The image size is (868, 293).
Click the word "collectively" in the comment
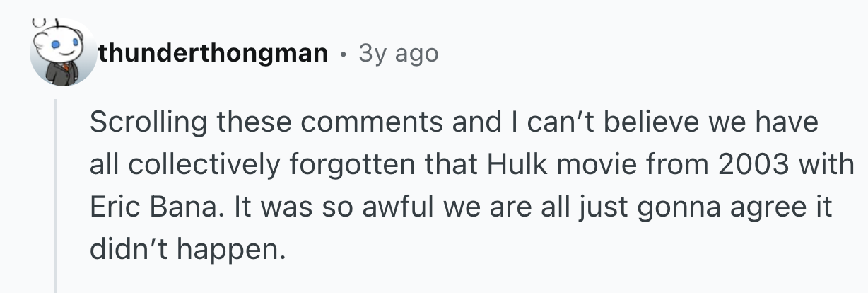[205, 166]
